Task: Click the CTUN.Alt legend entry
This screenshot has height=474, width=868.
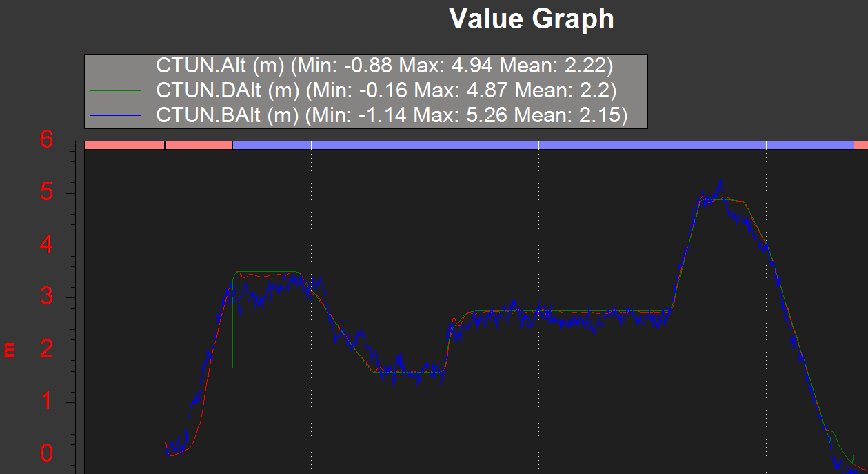Action: click(352, 66)
